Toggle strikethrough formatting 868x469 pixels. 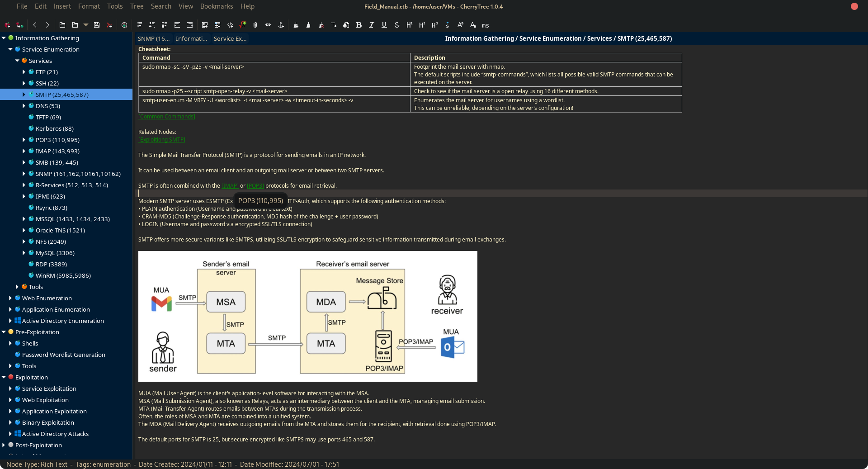coord(397,25)
